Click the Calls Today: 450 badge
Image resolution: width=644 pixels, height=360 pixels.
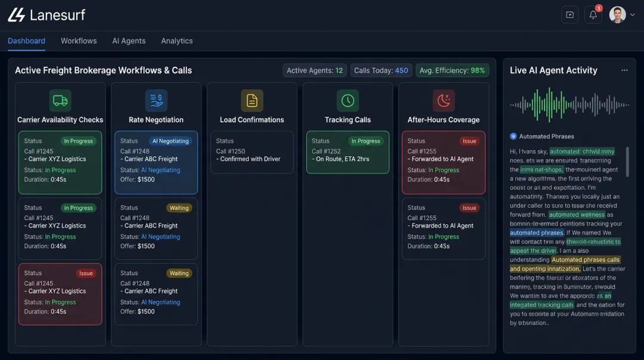[381, 70]
